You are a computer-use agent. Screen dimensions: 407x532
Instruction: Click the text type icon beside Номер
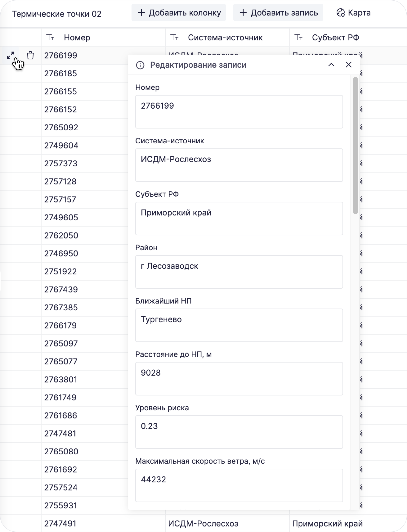pyautogui.click(x=50, y=38)
